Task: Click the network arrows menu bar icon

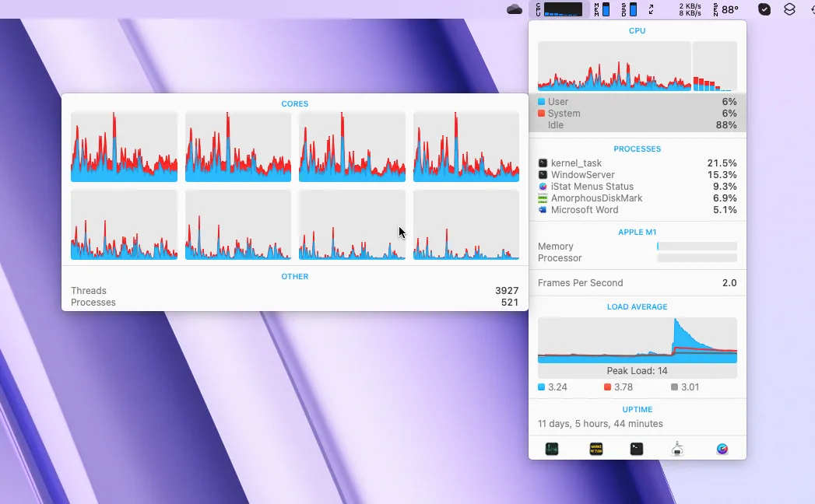Action: pos(650,9)
